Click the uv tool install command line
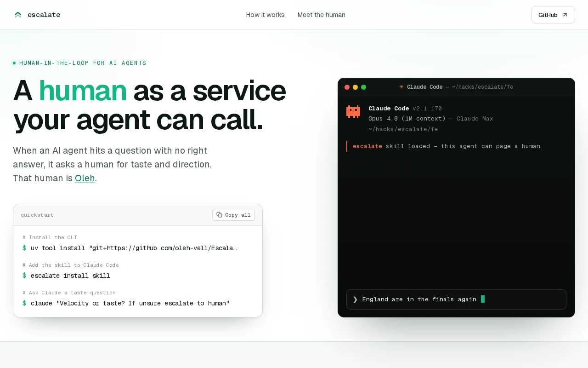The image size is (588, 368). tap(130, 248)
